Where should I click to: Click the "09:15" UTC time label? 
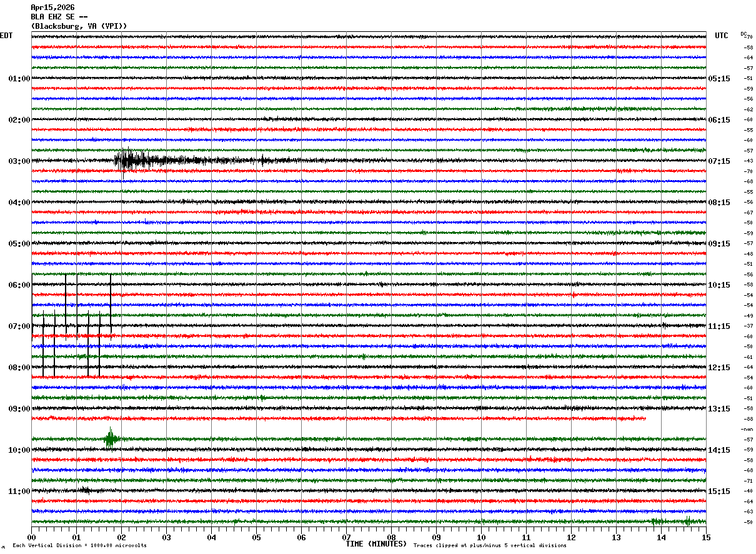tap(719, 244)
